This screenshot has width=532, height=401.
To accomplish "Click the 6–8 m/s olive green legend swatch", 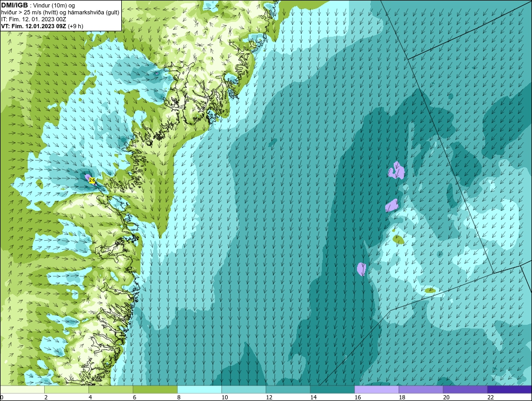I will [155, 389].
